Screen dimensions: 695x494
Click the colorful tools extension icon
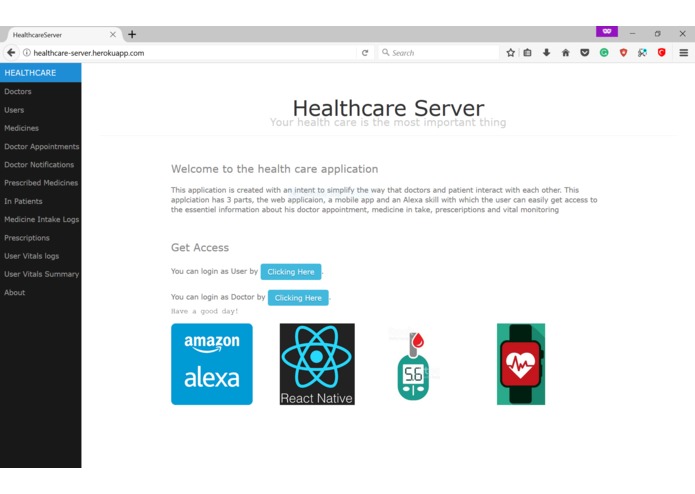(x=642, y=53)
